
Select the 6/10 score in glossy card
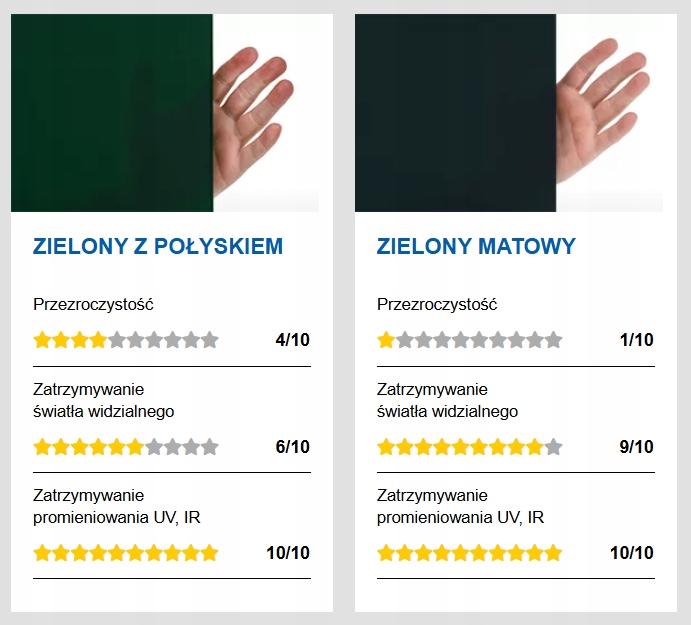pos(293,447)
